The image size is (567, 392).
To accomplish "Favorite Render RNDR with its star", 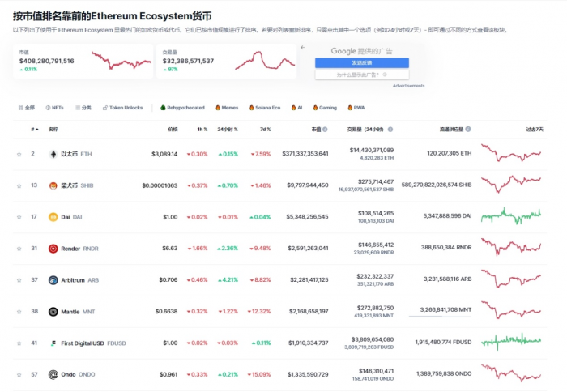I will click(19, 249).
